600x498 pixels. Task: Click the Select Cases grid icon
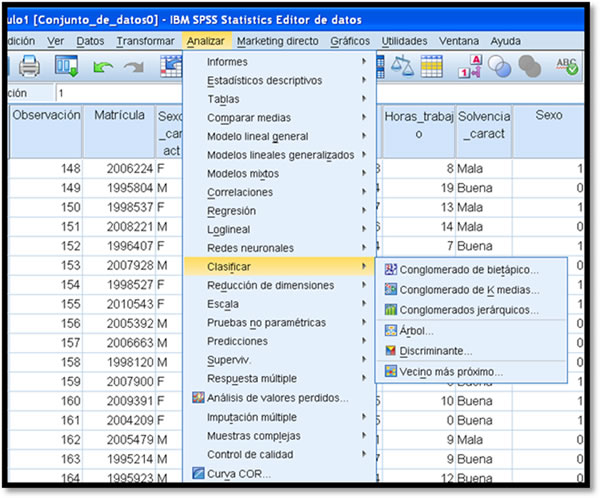[432, 66]
